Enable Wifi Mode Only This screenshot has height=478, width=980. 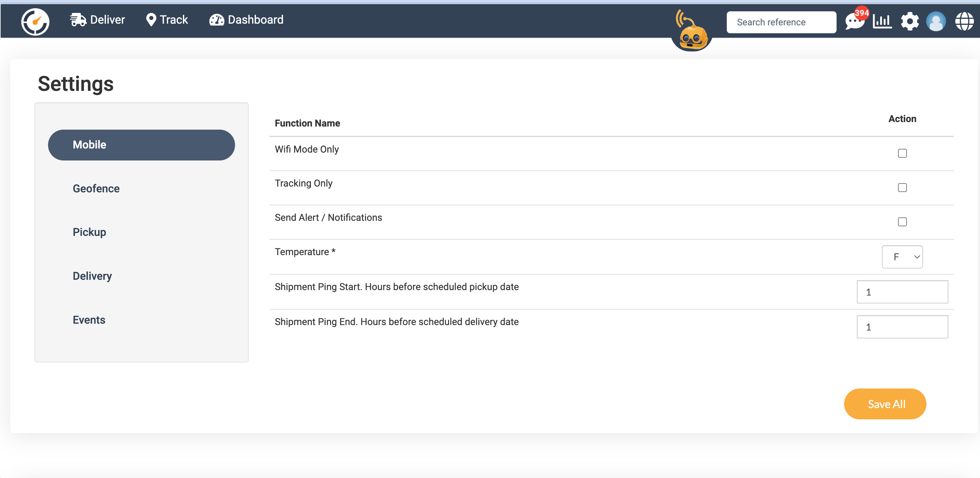(x=902, y=153)
